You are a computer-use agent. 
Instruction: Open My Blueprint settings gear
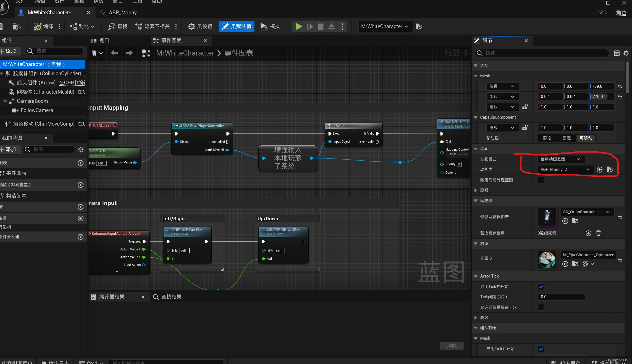click(x=81, y=149)
